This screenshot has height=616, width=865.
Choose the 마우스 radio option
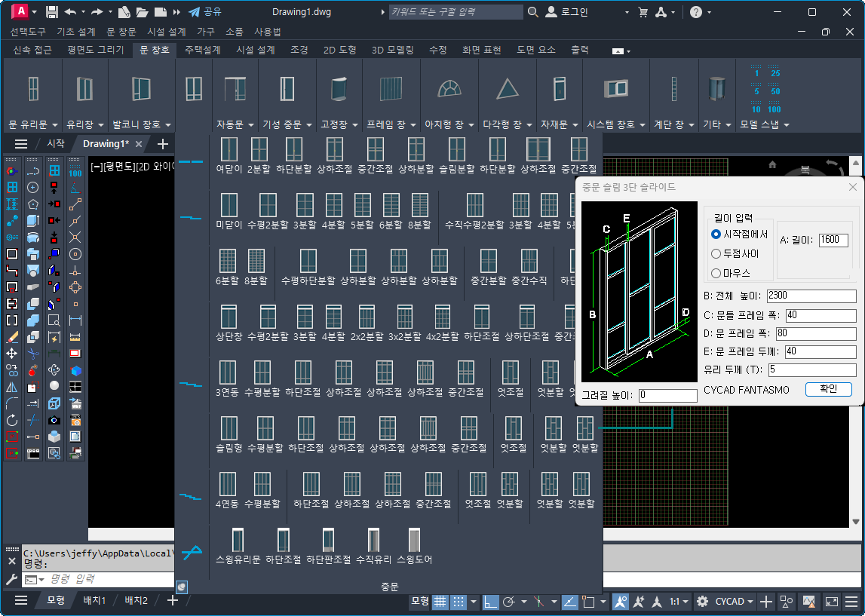716,273
